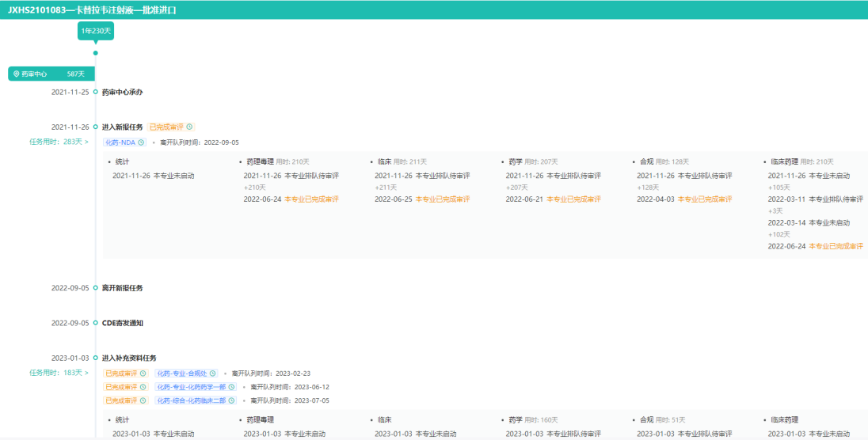The width and height of the screenshot is (868, 440).
Task: Click clock icon on 化药-专业-合规处 tag
Action: 213,374
